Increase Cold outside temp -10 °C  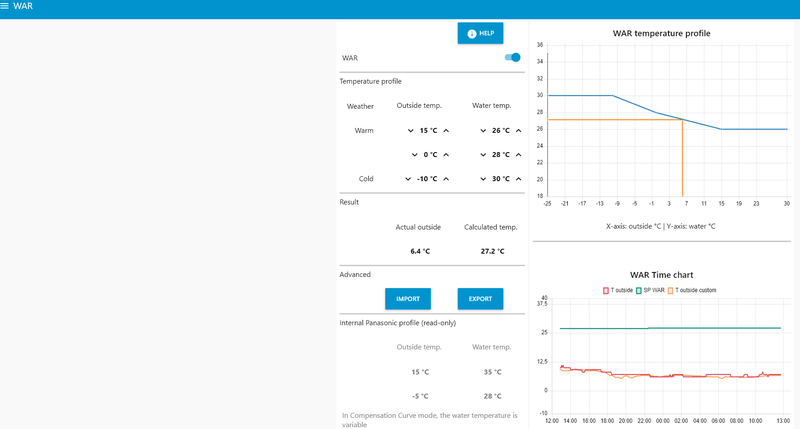(x=446, y=179)
